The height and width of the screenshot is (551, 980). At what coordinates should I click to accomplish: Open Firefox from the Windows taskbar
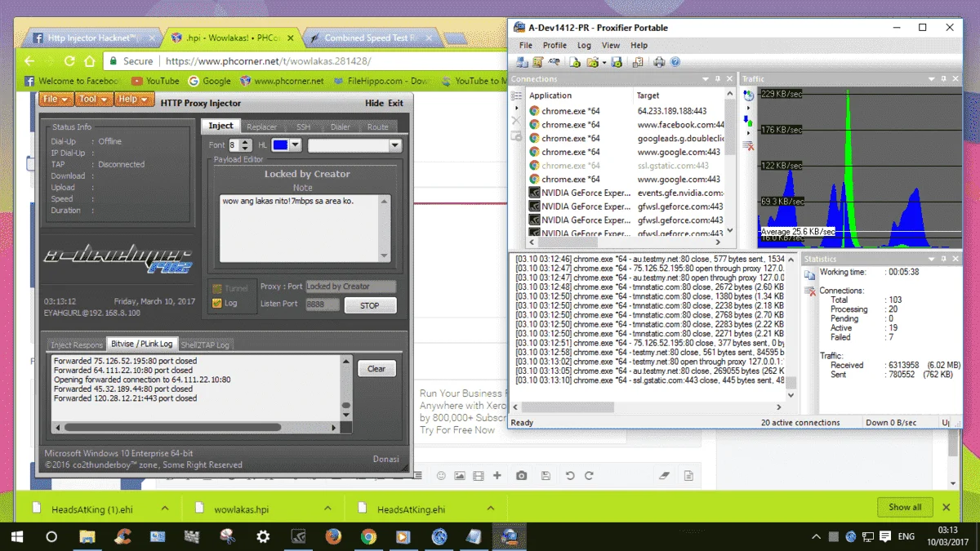point(333,536)
